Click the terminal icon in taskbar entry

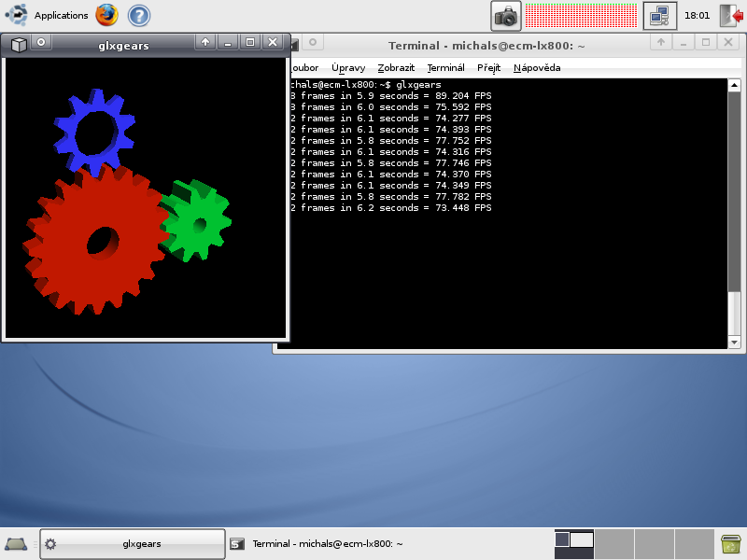(x=237, y=544)
